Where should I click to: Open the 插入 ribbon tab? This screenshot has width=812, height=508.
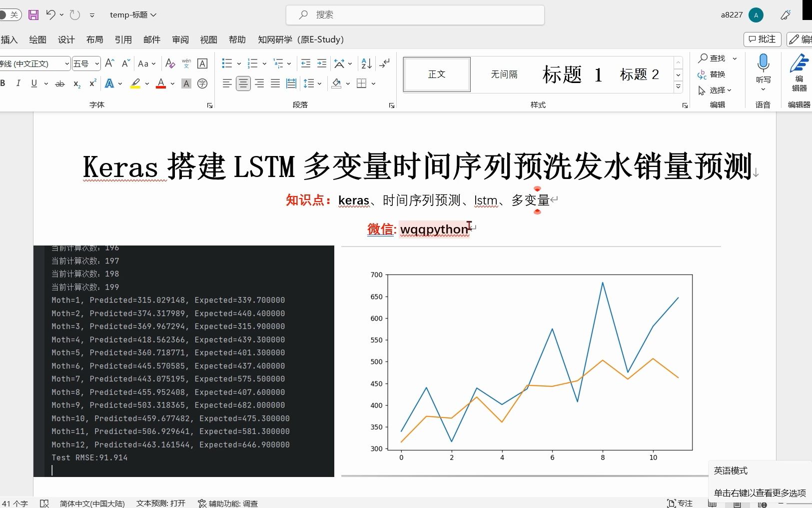click(x=9, y=39)
